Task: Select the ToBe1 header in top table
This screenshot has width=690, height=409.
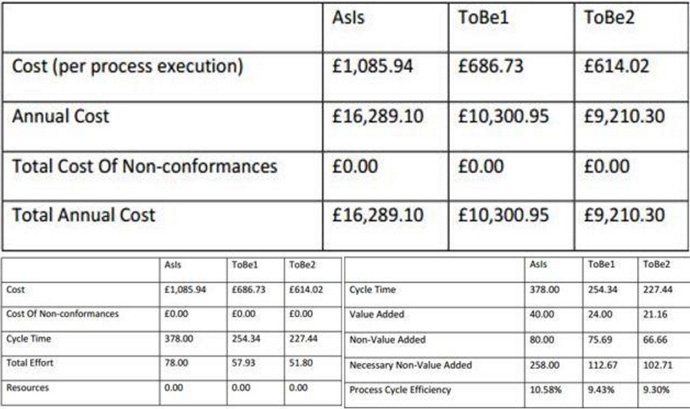Action: coord(483,18)
